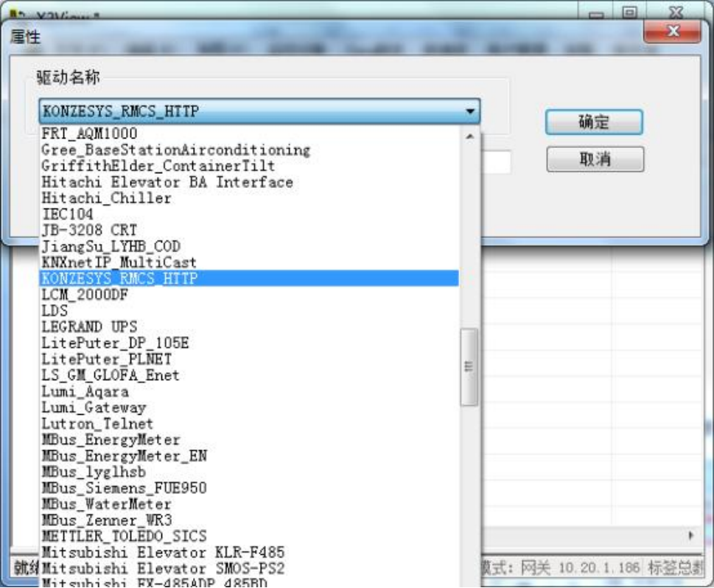
Task: Choose the IEC104 driver
Action: pyautogui.click(x=248, y=214)
